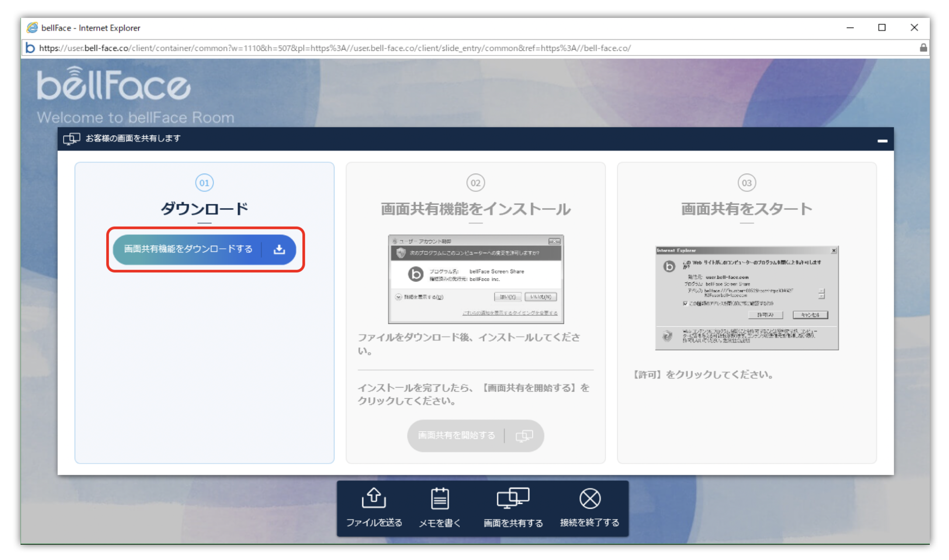
Task: Click the 画面共有機能をダウンロードする button
Action: pos(204,249)
